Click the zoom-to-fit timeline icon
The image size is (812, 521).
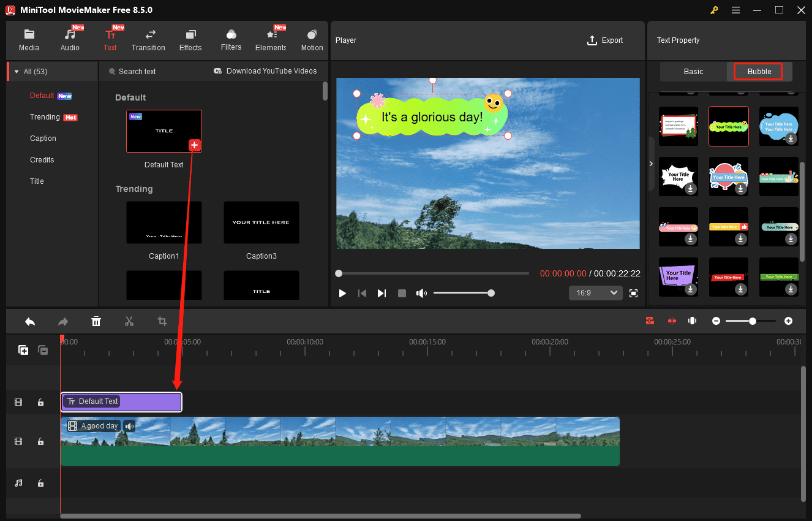692,321
